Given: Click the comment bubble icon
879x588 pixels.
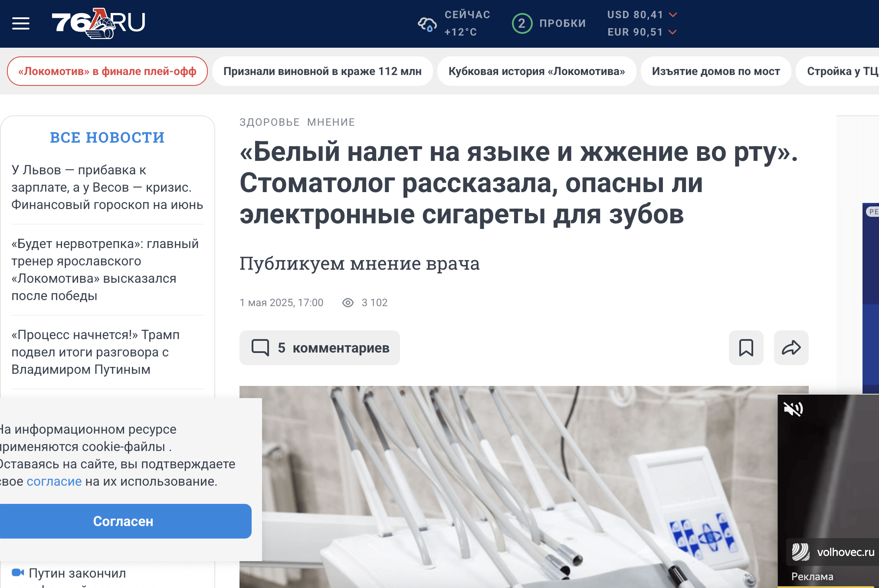Looking at the screenshot, I should pos(260,348).
